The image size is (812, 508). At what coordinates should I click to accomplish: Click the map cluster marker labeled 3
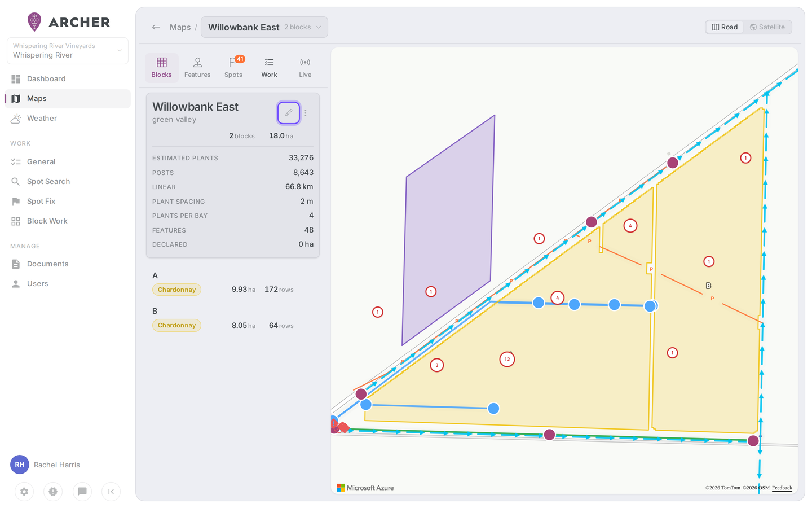(x=437, y=365)
